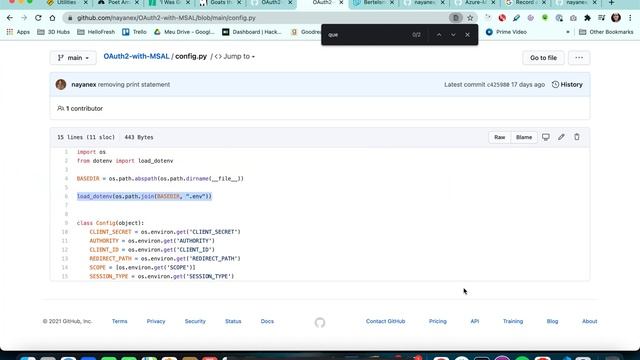Edit the file with the pencil icon
The height and width of the screenshot is (360, 640).
pos(561,137)
